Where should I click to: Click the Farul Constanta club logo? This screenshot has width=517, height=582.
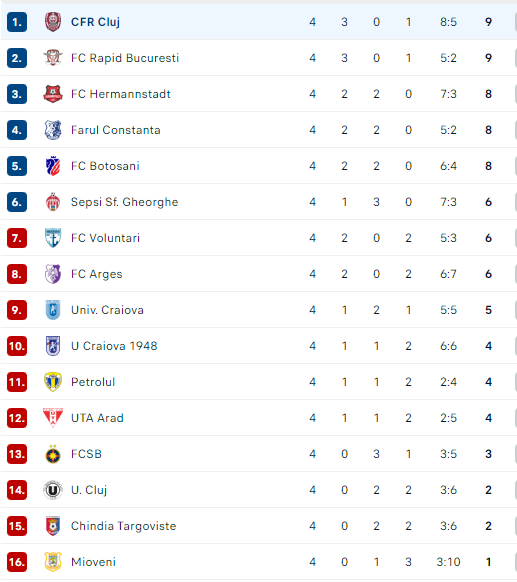click(x=53, y=130)
